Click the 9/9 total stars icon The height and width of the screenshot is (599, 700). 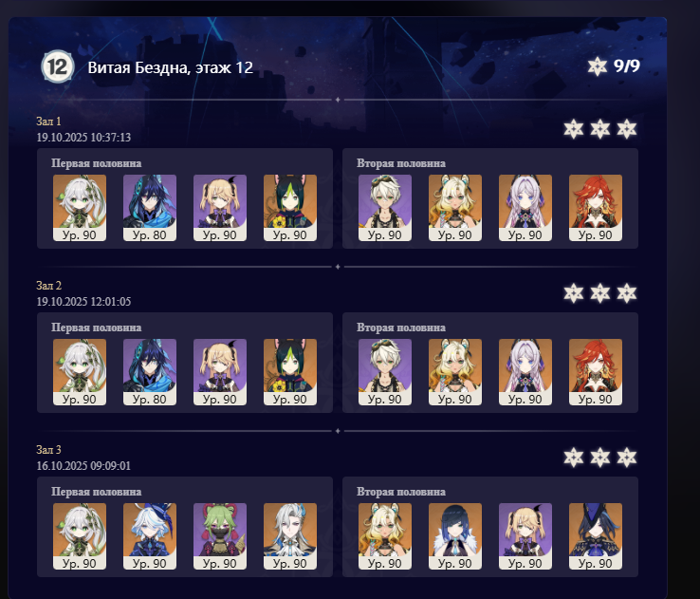click(598, 66)
